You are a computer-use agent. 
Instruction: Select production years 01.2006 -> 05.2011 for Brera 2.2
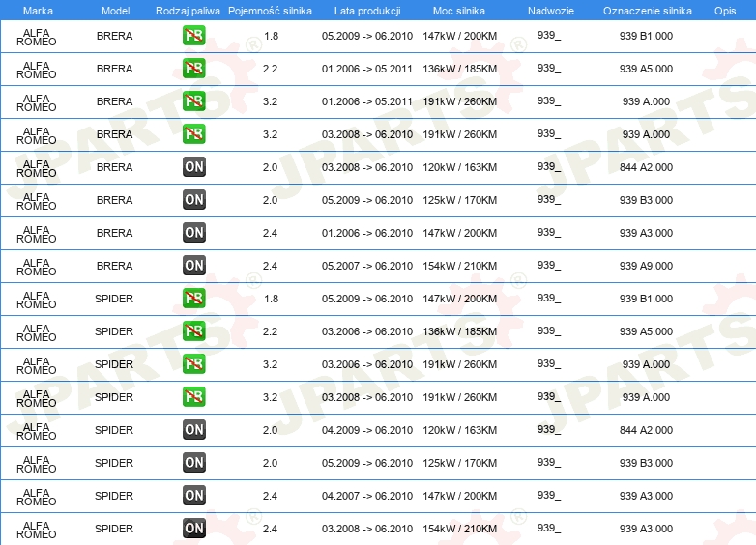(367, 69)
